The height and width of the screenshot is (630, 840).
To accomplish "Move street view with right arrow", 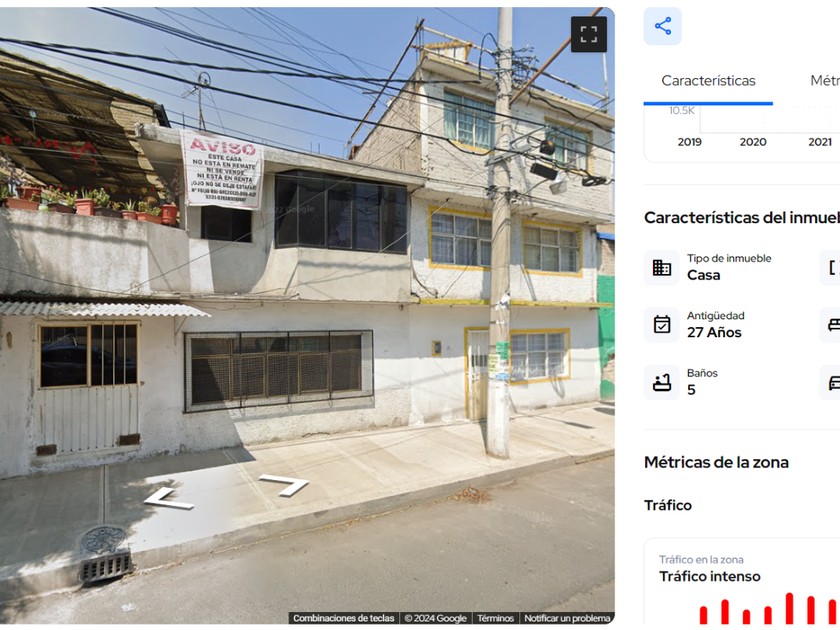I will click(x=284, y=485).
